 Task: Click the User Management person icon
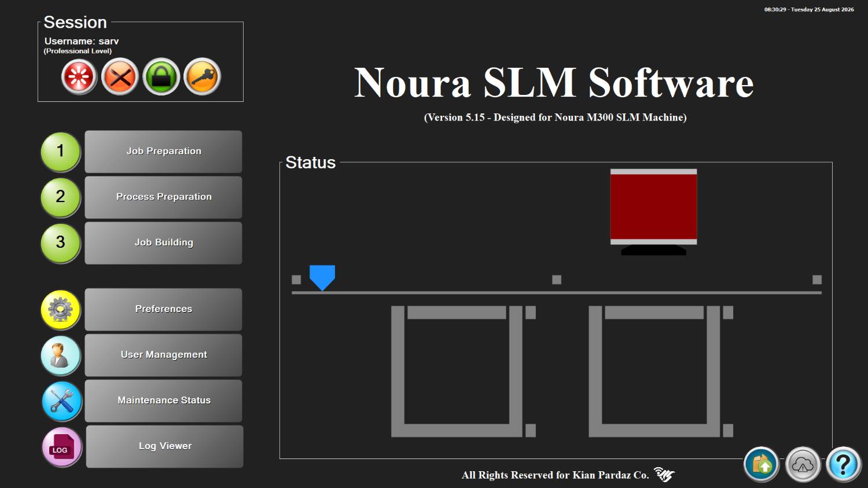(61, 355)
